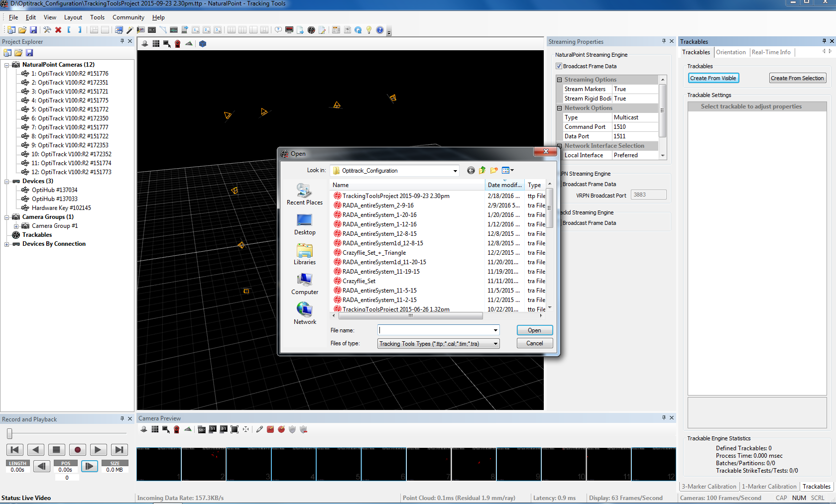Click the yellow light bulb toolbar icon
The width and height of the screenshot is (836, 504).
click(x=369, y=30)
